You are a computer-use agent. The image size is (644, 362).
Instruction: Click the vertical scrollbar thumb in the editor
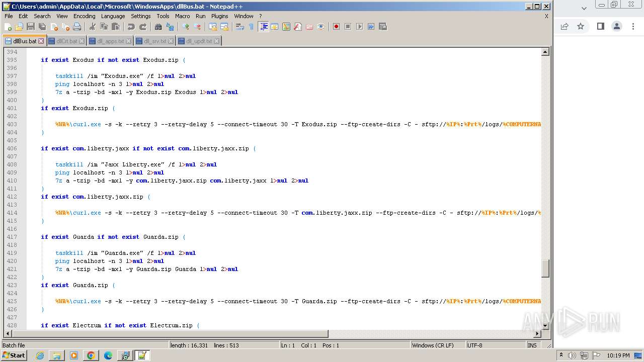(x=545, y=268)
